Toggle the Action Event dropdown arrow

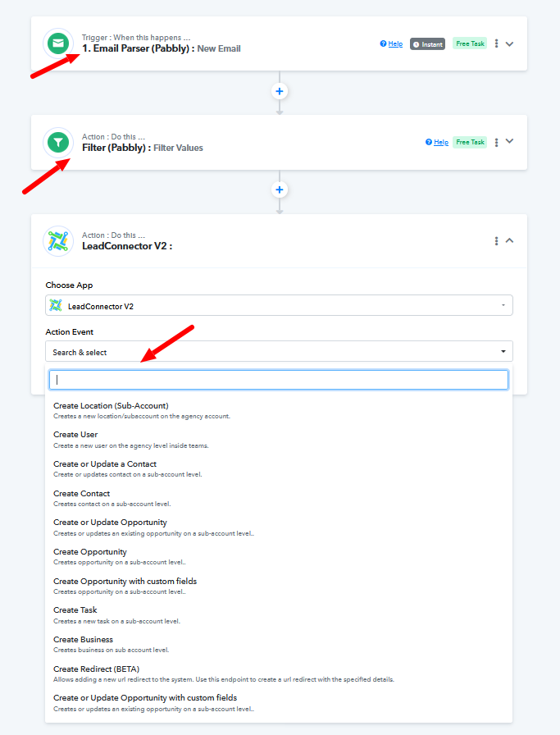(503, 352)
